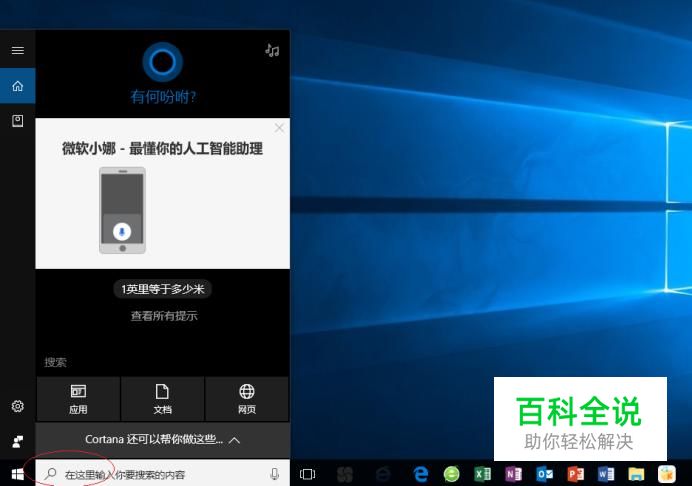Image resolution: width=692 pixels, height=486 pixels.
Task: Open Cortana settings gear
Action: (18, 406)
